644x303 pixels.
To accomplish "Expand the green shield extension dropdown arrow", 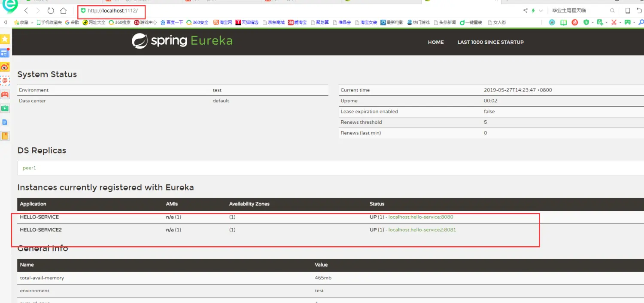I will 593,22.
